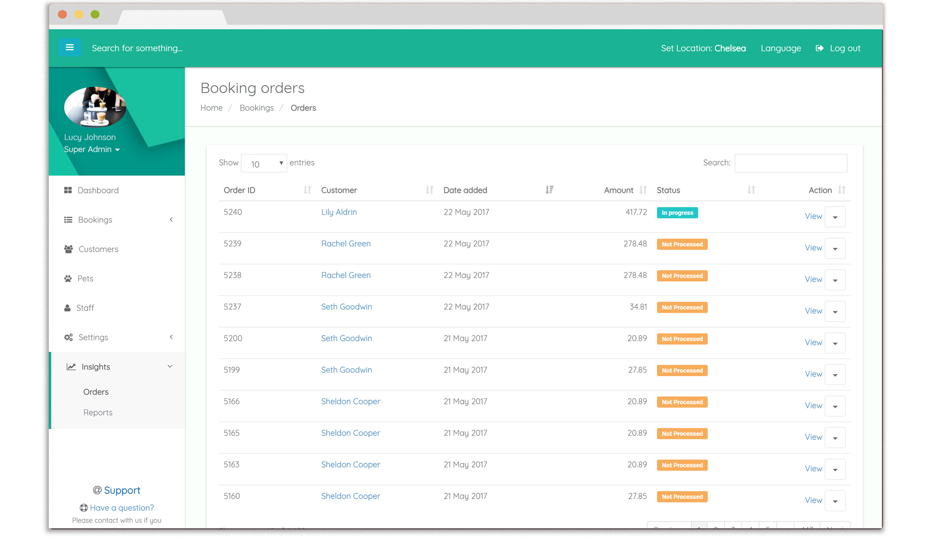Select Orders under Insights

pos(96,392)
